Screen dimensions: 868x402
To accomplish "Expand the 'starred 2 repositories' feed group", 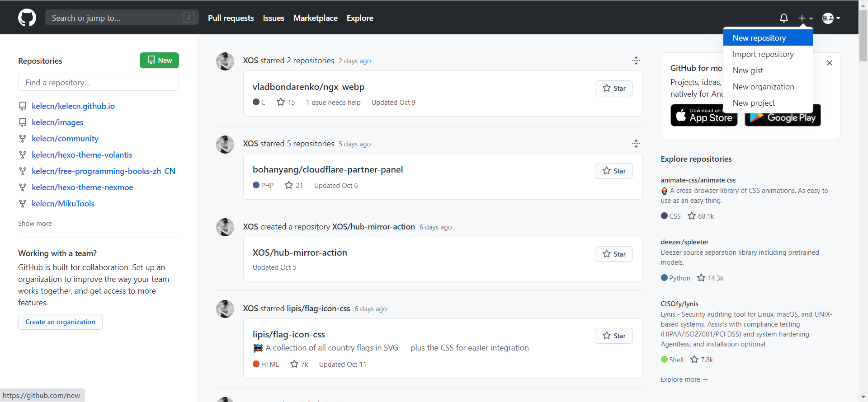I will 636,61.
